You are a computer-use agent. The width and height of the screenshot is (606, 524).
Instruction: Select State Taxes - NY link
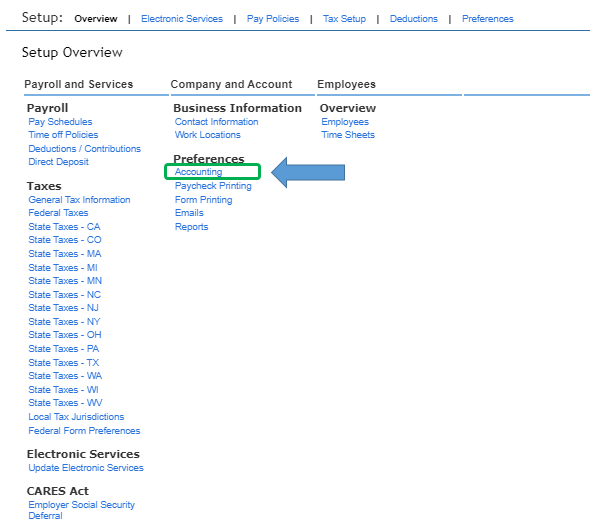[x=64, y=322]
